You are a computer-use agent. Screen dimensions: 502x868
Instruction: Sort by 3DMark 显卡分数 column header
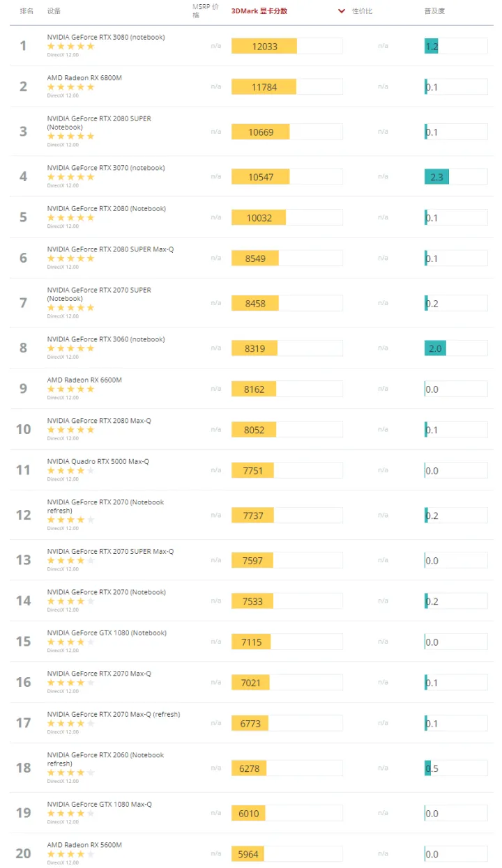pyautogui.click(x=259, y=11)
